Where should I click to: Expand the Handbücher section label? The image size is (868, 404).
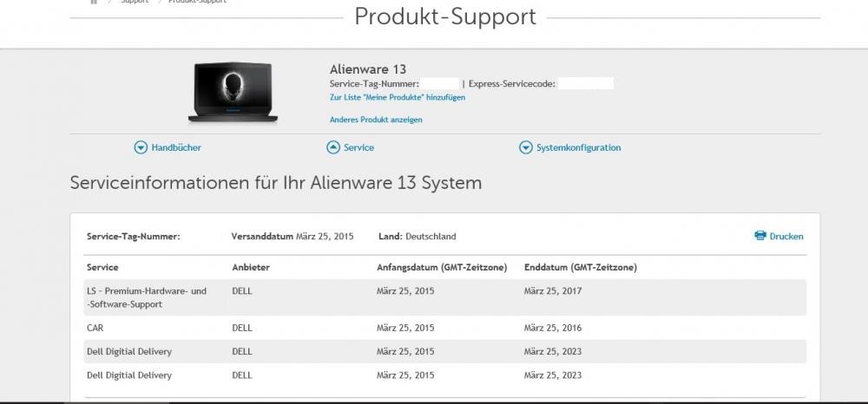pyautogui.click(x=176, y=148)
